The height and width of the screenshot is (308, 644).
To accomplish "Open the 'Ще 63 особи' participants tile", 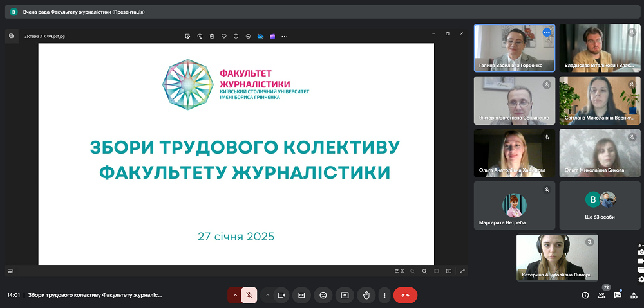I will point(600,205).
